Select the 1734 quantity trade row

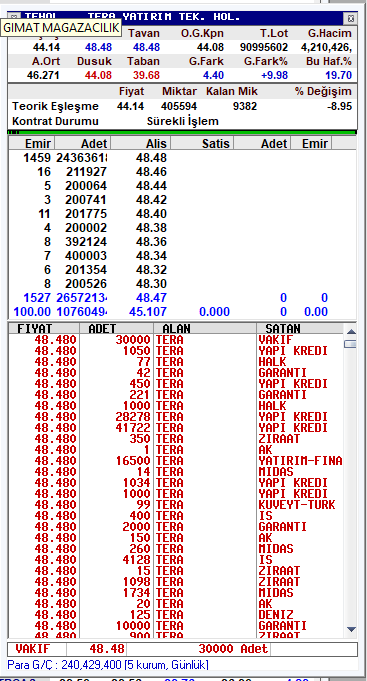(x=176, y=593)
